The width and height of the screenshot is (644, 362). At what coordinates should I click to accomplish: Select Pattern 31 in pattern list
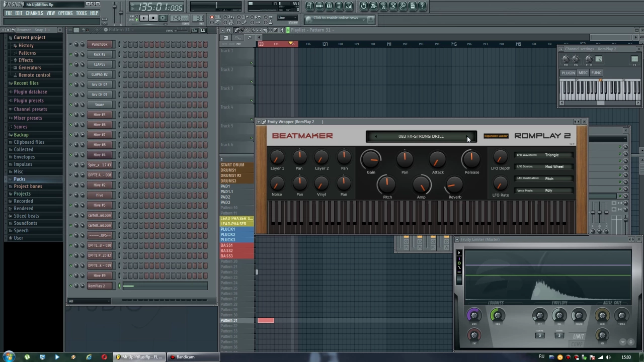[236, 320]
